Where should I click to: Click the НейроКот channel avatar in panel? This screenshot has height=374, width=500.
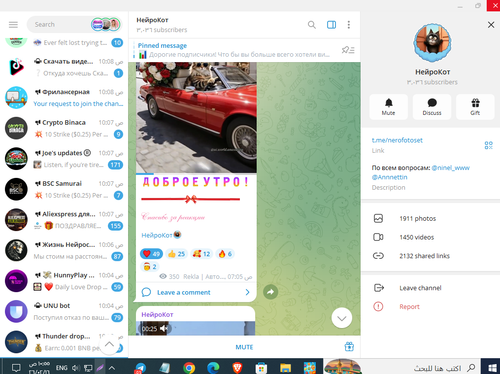click(x=432, y=43)
